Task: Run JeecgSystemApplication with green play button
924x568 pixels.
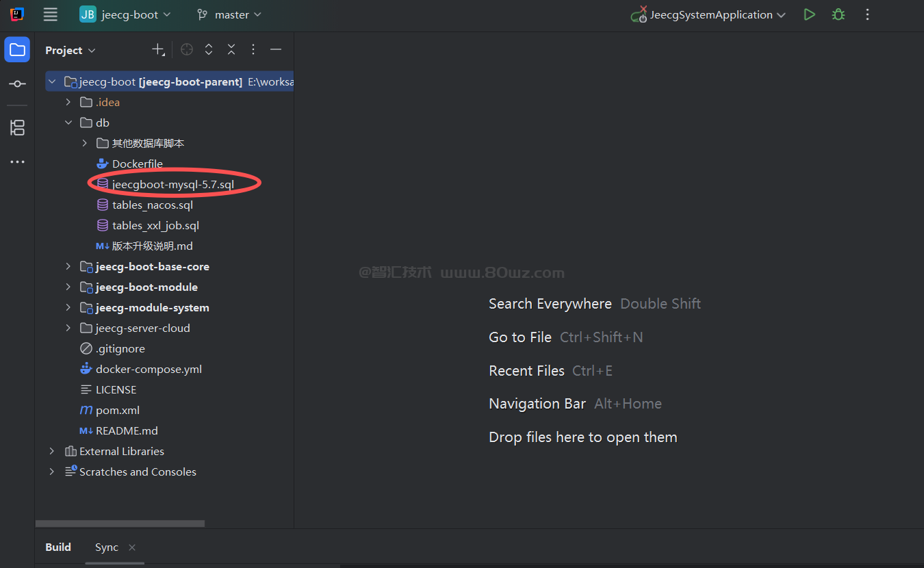Action: coord(810,14)
